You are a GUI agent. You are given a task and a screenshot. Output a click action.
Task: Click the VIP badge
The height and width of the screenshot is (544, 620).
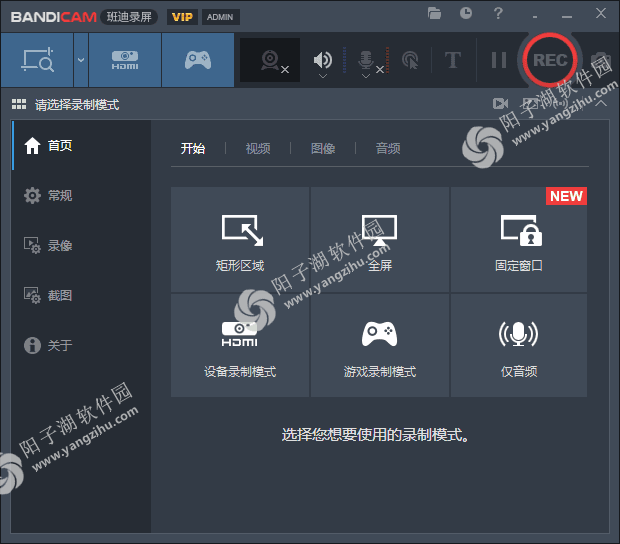tap(182, 17)
